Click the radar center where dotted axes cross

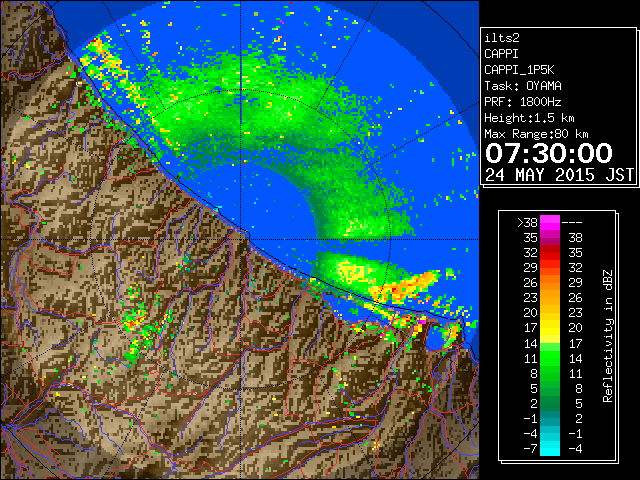click(x=241, y=239)
